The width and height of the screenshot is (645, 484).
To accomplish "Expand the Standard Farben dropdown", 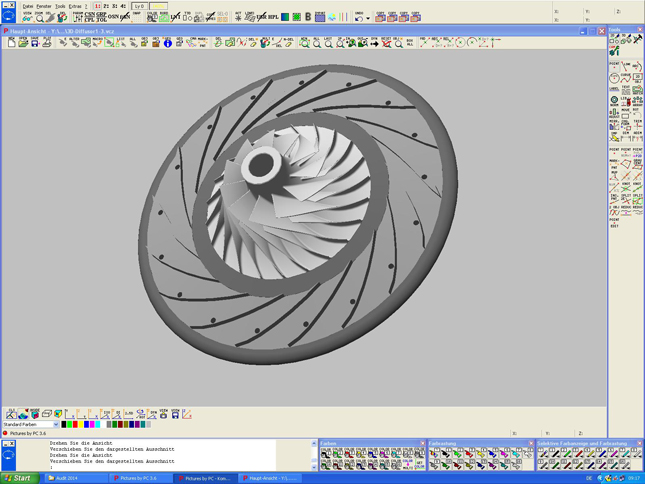I will click(x=56, y=425).
